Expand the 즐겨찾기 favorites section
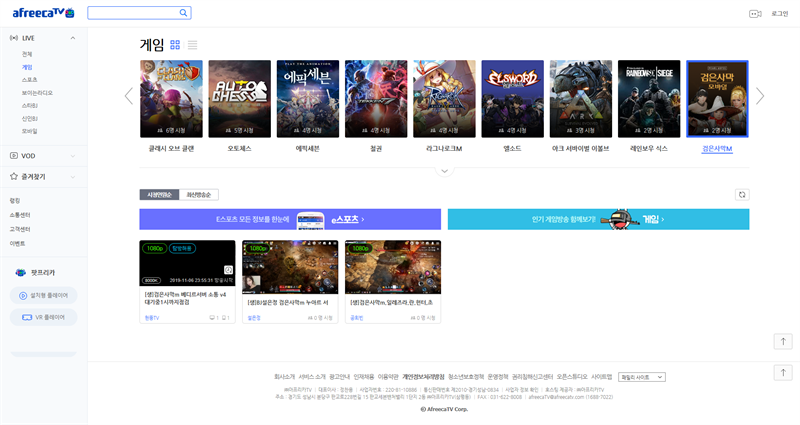Screen dimensions: 800x425 (x=73, y=176)
